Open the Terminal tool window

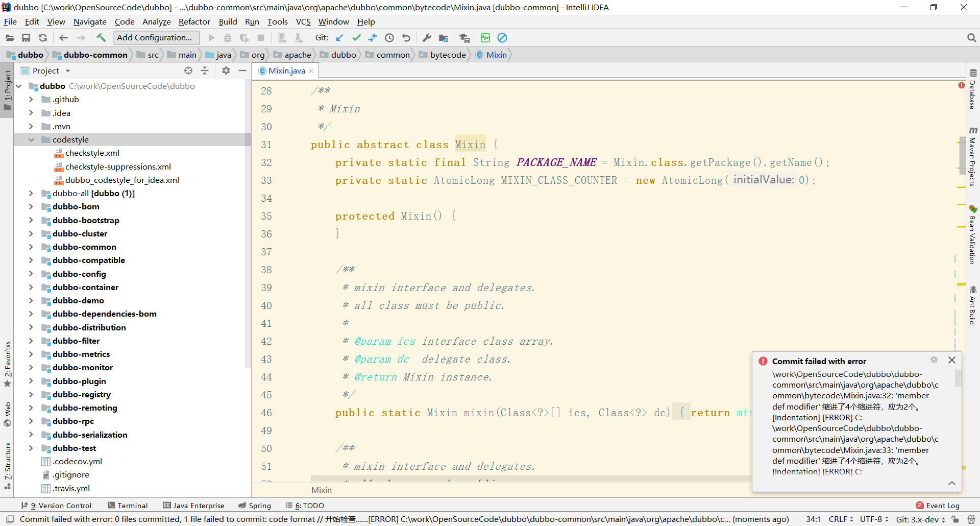(128, 506)
